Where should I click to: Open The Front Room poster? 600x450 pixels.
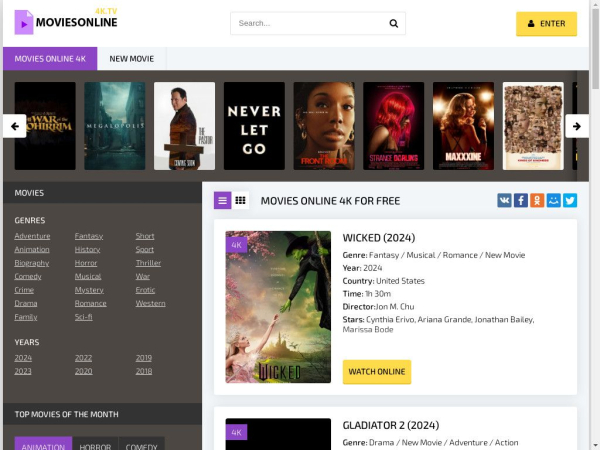pos(324,126)
